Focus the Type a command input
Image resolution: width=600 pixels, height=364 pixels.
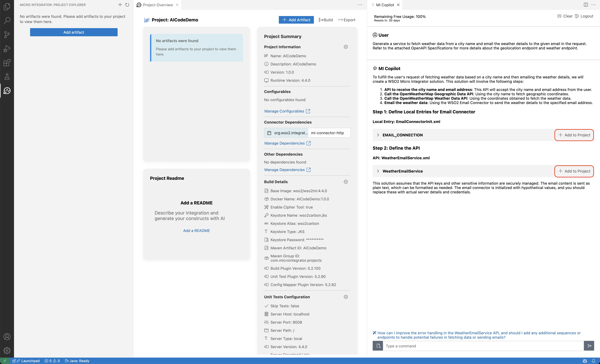[483, 346]
